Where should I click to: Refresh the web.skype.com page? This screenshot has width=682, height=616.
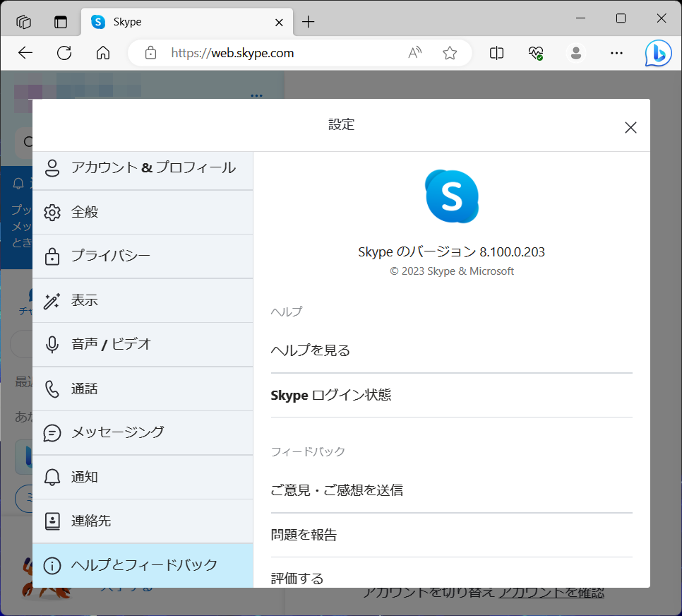coord(64,53)
